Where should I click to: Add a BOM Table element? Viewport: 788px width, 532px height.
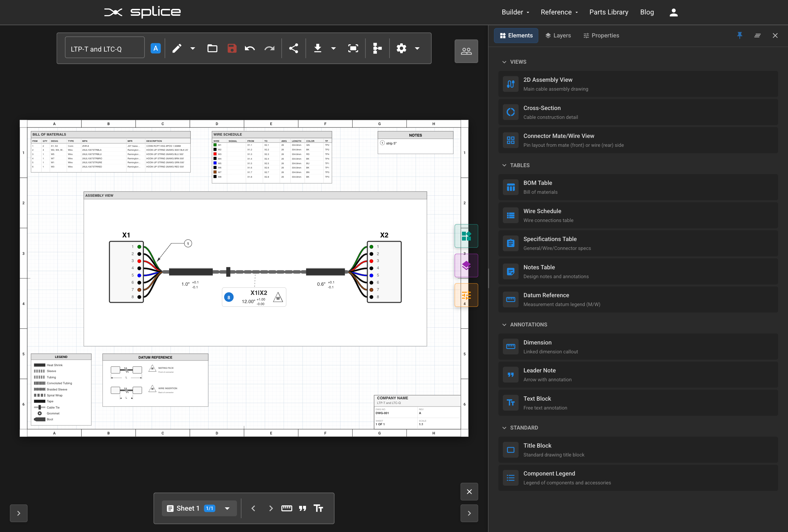coord(637,187)
